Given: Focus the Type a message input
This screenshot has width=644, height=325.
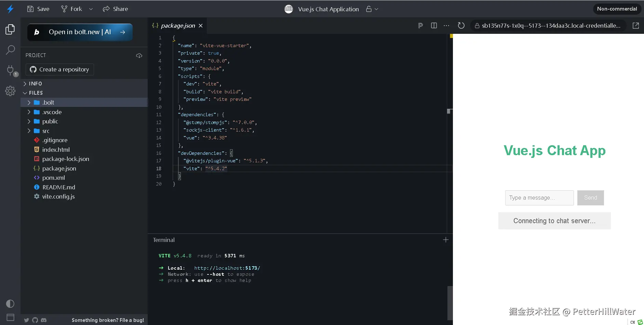Looking at the screenshot, I should coord(539,198).
